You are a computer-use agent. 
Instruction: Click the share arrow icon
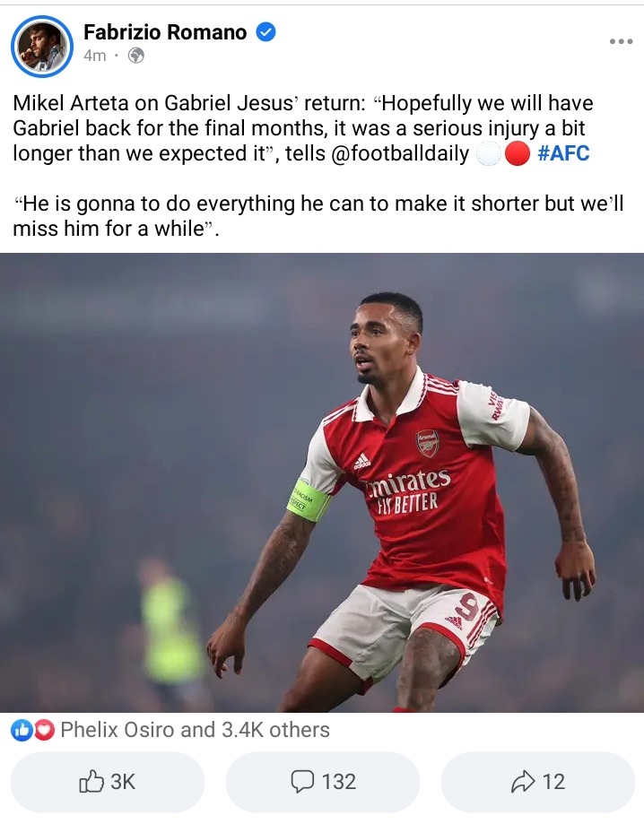523,782
